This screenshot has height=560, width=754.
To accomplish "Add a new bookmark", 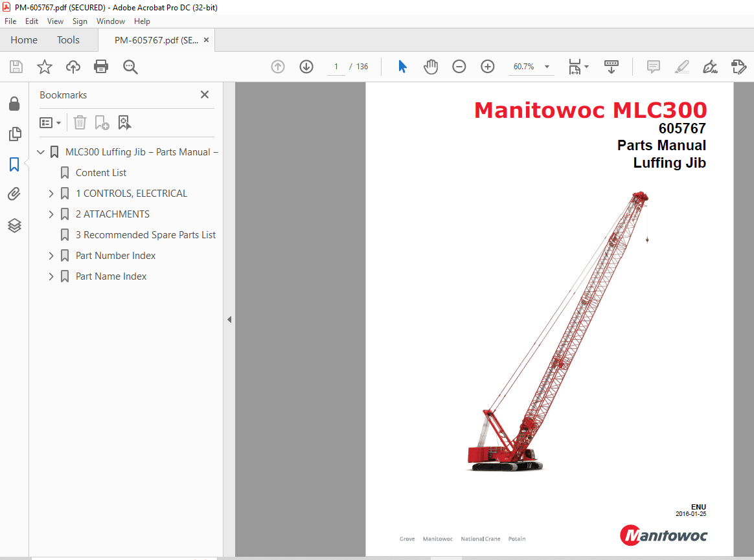I will tap(102, 122).
